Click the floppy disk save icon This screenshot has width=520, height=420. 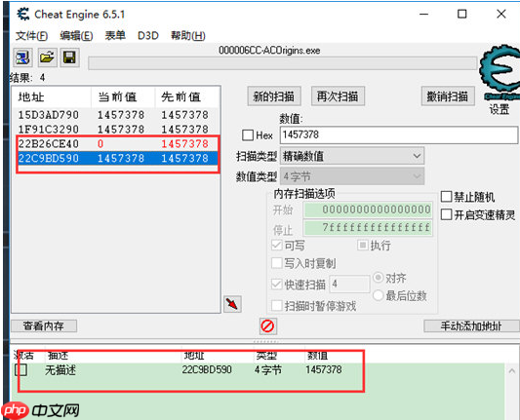pyautogui.click(x=69, y=57)
